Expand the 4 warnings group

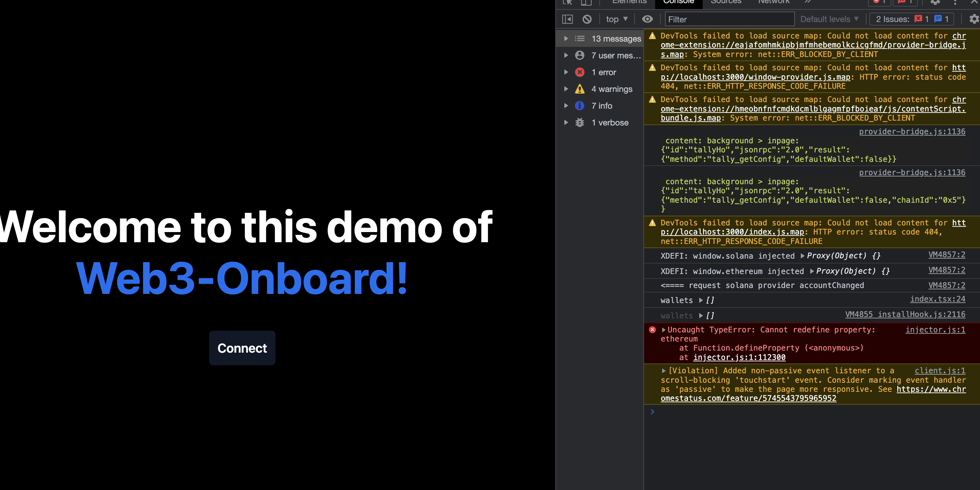(566, 89)
